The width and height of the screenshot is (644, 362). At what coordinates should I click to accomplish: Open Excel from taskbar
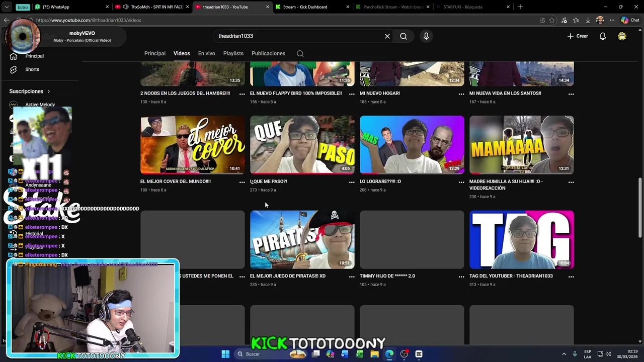(x=359, y=354)
